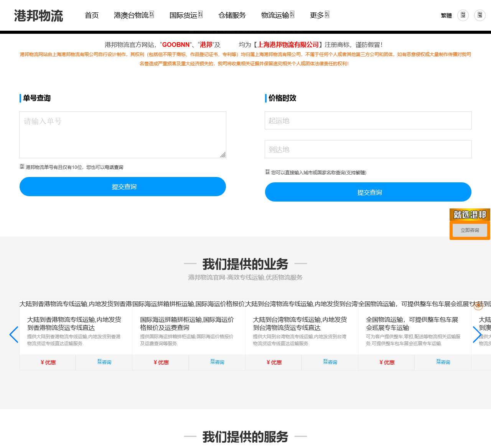Click ￥优惠 on the Hong Kong card
Image resolution: width=491 pixels, height=448 pixels.
(x=48, y=362)
